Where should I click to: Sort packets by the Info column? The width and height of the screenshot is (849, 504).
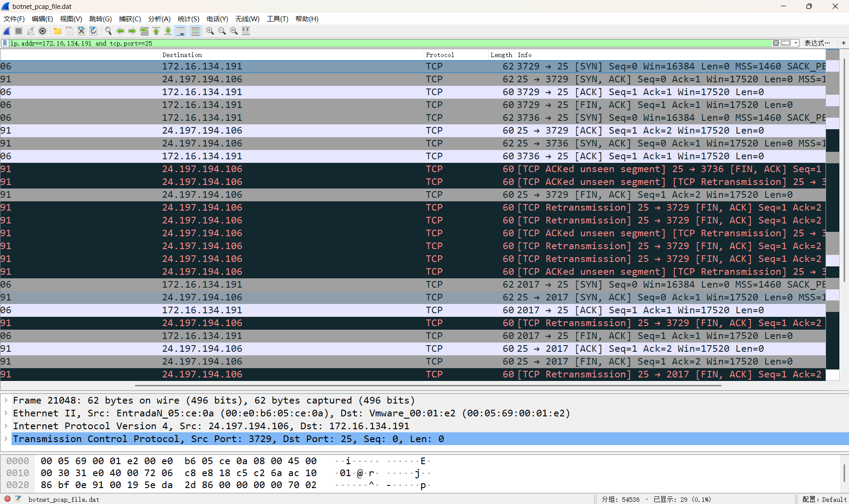tap(670, 55)
